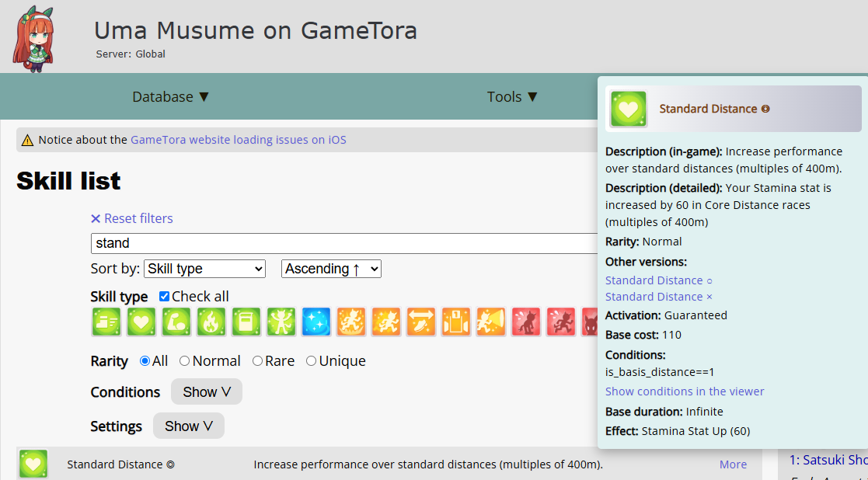This screenshot has height=480, width=868.
Task: Open the Tools menu
Action: coord(512,97)
